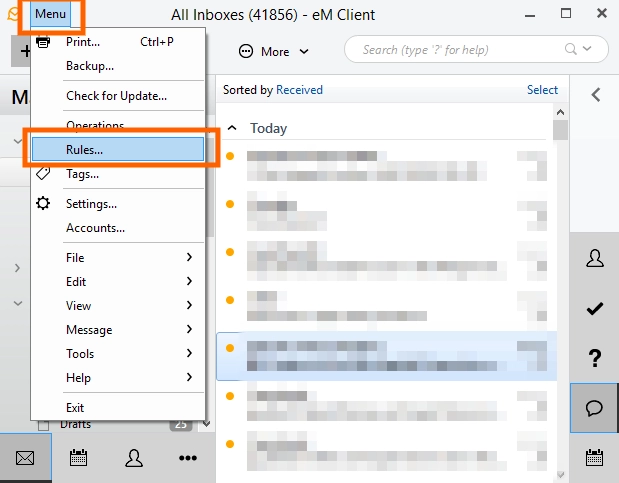This screenshot has height=483, width=619.
Task: Switch to Mail section bottom bar
Action: pos(25,458)
